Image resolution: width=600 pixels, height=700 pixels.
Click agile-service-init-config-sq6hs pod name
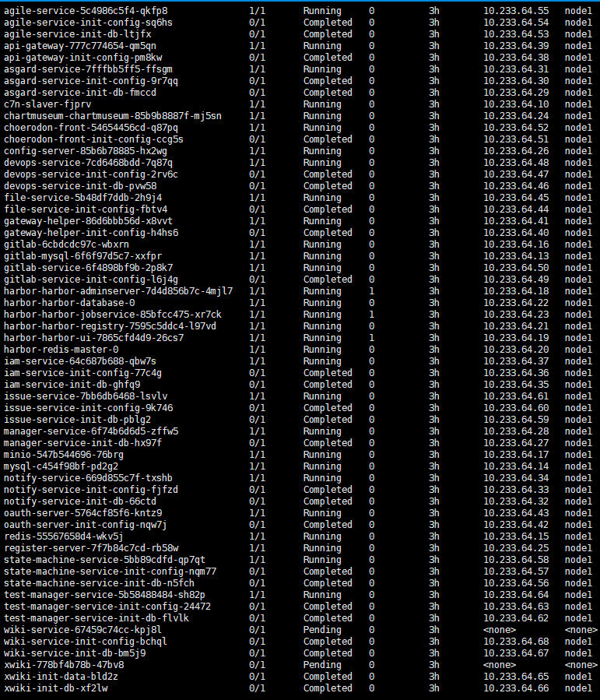89,23
